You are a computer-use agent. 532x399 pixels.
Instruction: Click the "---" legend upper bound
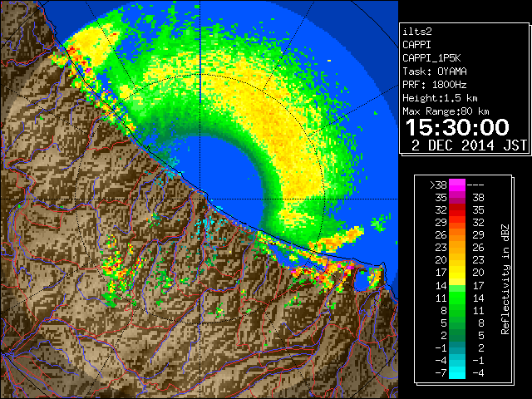[475, 185]
